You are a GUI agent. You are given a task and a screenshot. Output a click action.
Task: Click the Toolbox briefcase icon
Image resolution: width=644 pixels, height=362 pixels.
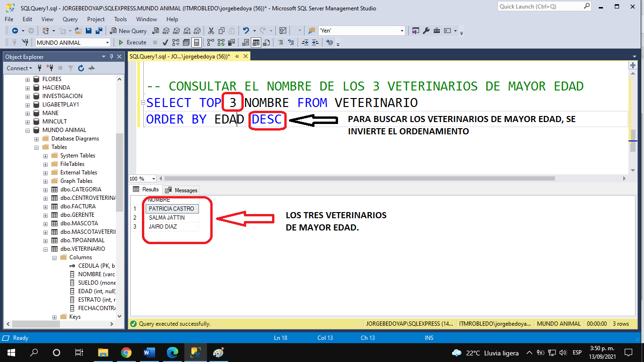click(437, 31)
